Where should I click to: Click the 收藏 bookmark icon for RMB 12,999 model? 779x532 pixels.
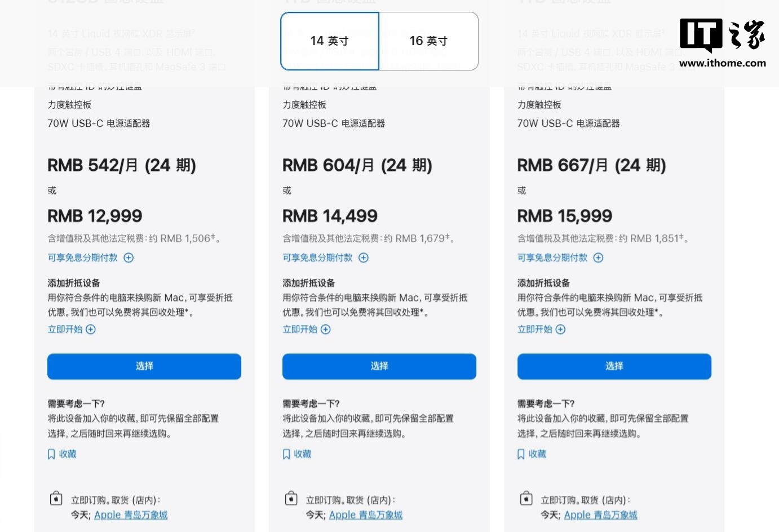[x=51, y=454]
